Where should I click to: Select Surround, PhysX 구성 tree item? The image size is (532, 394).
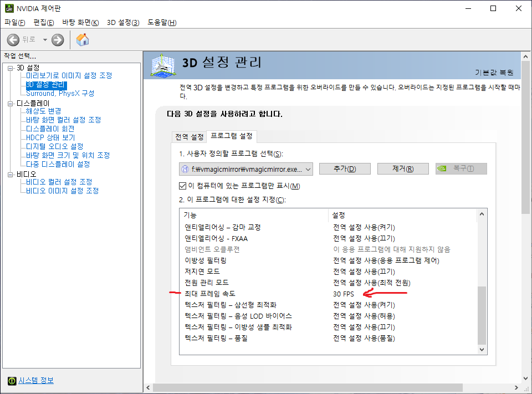pos(60,93)
